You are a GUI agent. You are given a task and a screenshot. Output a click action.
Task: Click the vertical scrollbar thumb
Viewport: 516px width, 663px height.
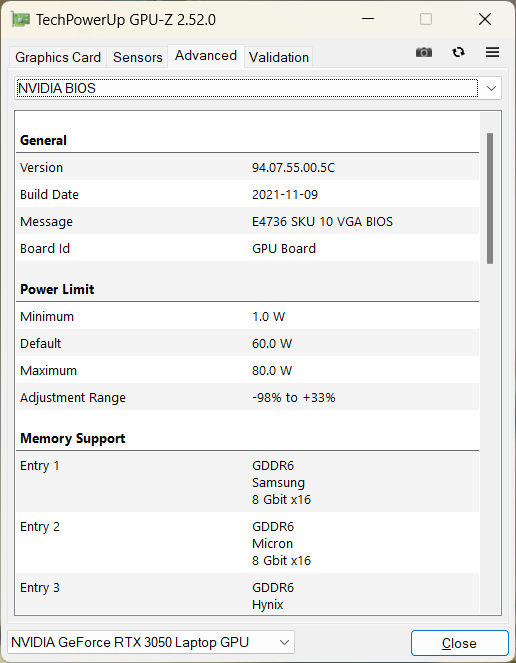(x=490, y=199)
